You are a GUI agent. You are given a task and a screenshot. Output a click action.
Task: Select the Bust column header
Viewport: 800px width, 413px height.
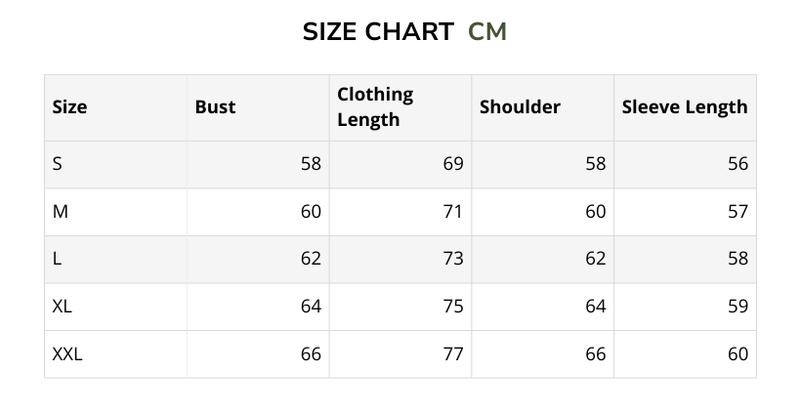click(215, 107)
